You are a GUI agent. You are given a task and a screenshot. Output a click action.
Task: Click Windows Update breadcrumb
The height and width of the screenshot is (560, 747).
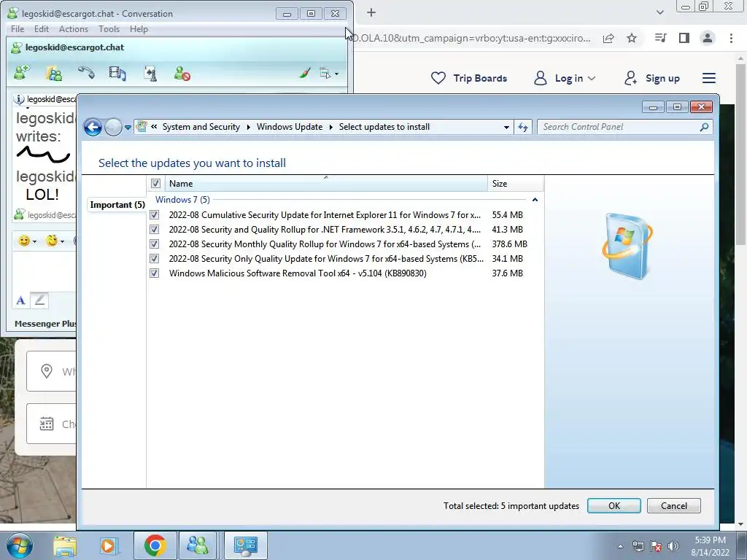290,127
